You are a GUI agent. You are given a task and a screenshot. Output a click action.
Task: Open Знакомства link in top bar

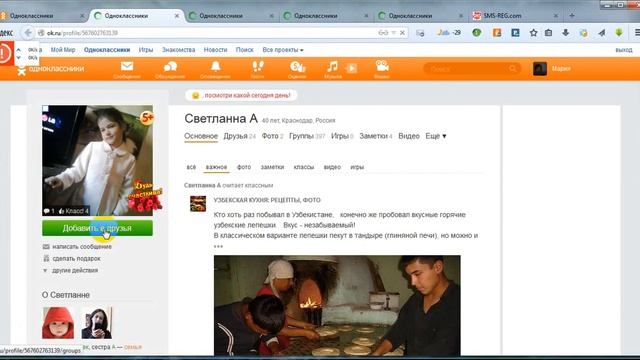178,50
